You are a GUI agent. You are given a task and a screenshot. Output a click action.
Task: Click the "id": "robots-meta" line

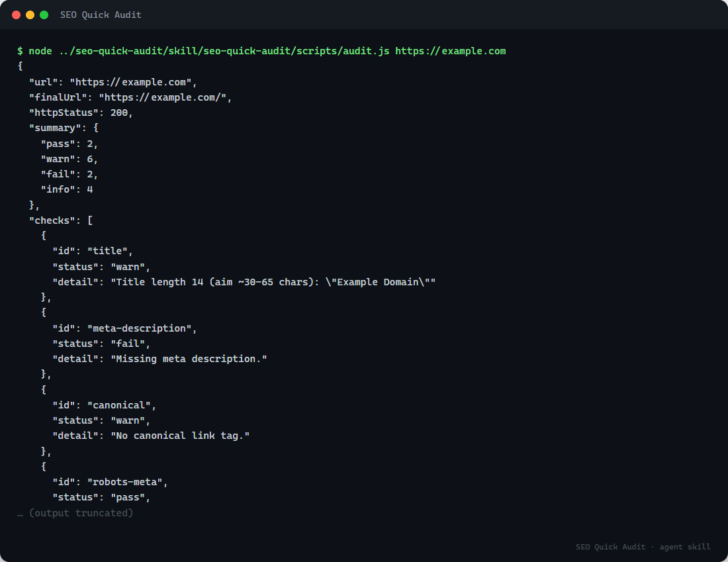tap(110, 482)
